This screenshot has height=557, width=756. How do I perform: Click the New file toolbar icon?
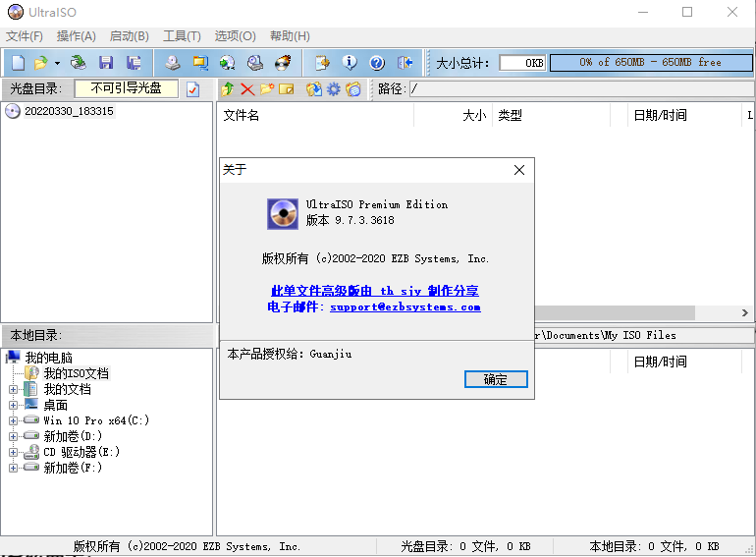(18, 63)
